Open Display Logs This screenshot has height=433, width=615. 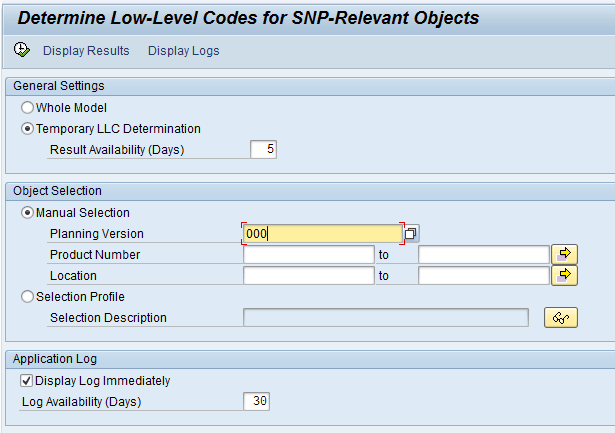184,51
